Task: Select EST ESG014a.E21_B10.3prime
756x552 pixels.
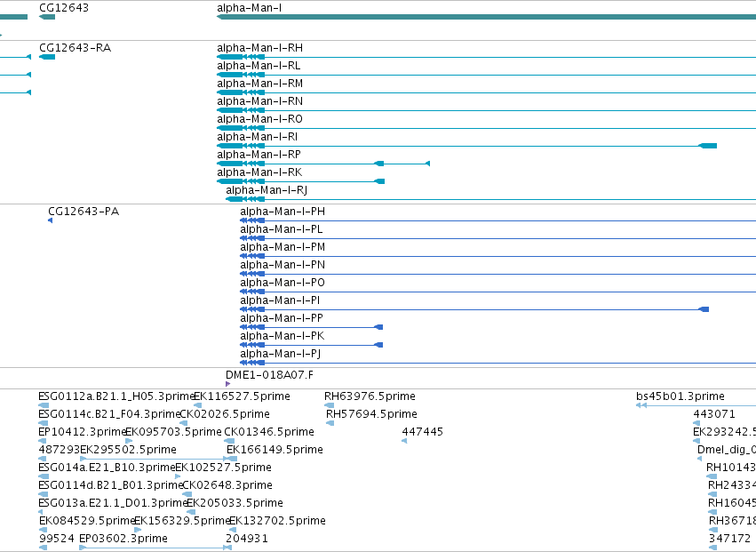Action: coord(107,468)
